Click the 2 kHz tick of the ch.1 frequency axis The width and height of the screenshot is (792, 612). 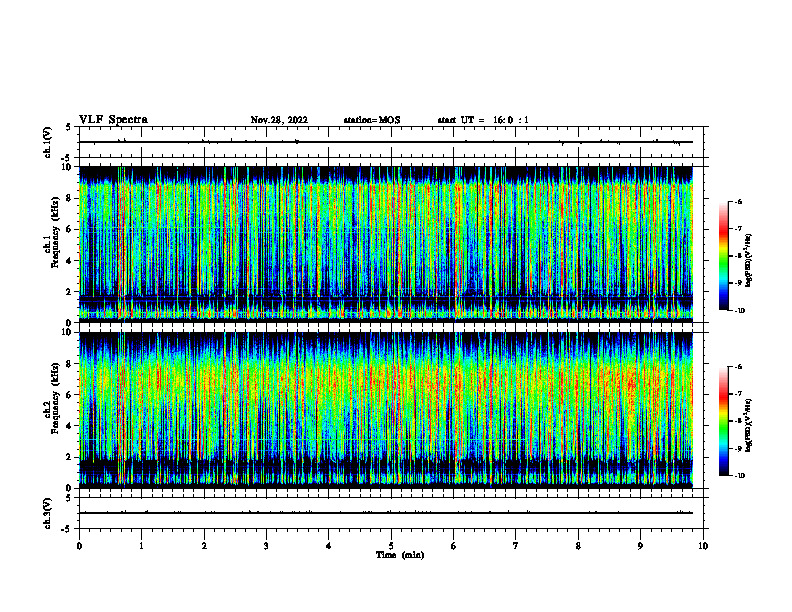point(70,291)
